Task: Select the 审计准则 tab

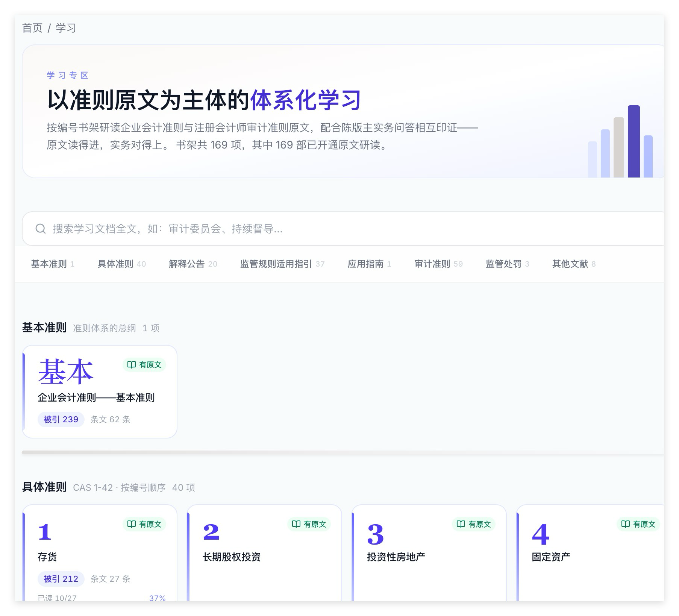Action: pyautogui.click(x=438, y=264)
